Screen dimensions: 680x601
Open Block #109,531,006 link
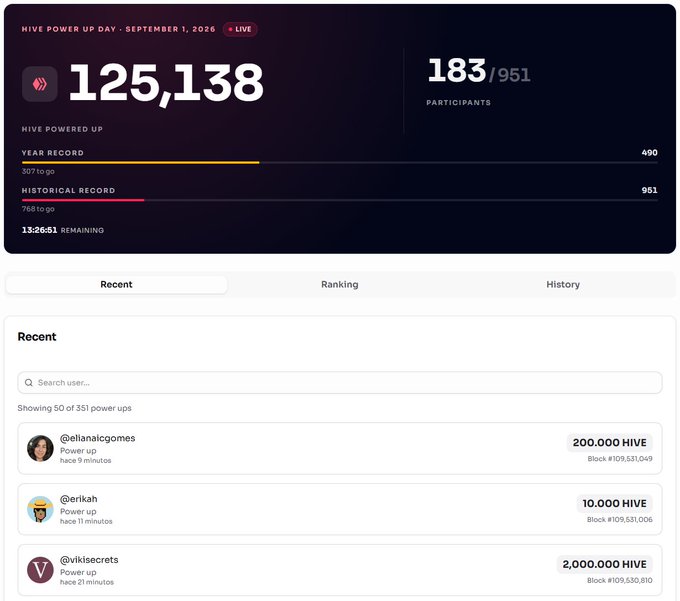(620, 519)
